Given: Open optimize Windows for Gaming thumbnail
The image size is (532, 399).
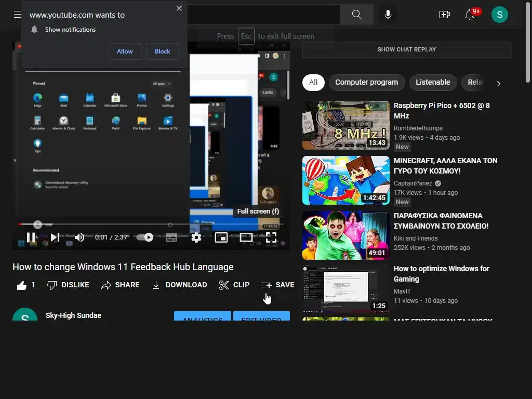Looking at the screenshot, I should 345,288.
